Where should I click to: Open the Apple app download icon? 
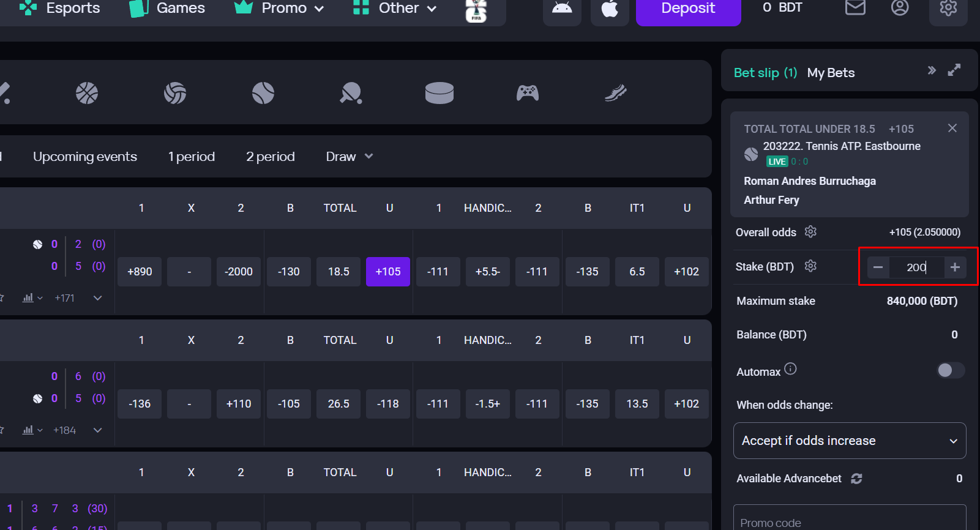coord(610,9)
